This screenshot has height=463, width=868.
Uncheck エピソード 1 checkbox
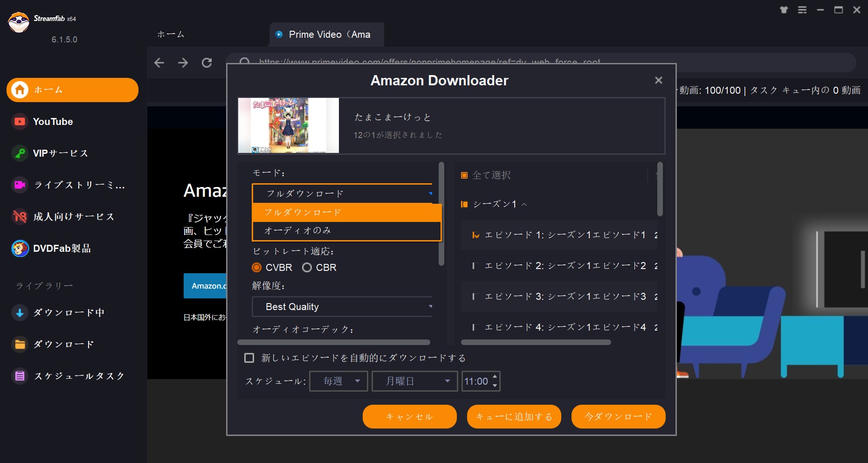475,235
